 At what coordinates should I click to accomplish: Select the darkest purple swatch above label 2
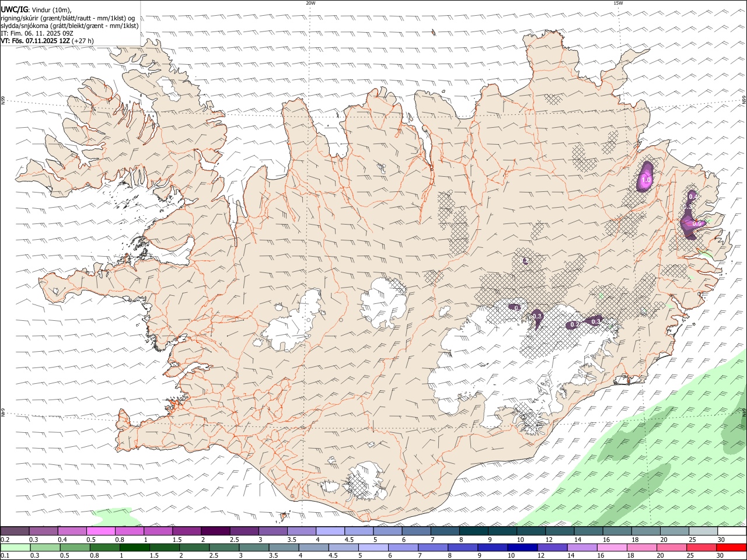[x=215, y=531]
